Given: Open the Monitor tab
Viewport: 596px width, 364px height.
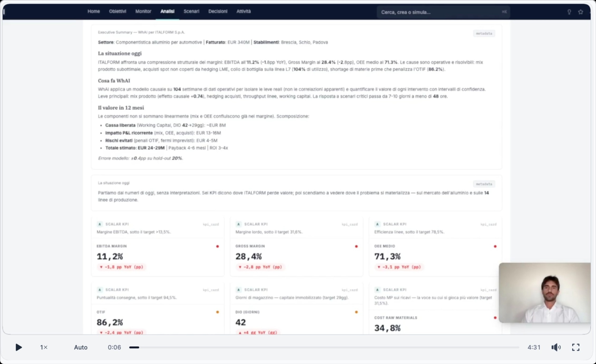Looking at the screenshot, I should point(143,11).
